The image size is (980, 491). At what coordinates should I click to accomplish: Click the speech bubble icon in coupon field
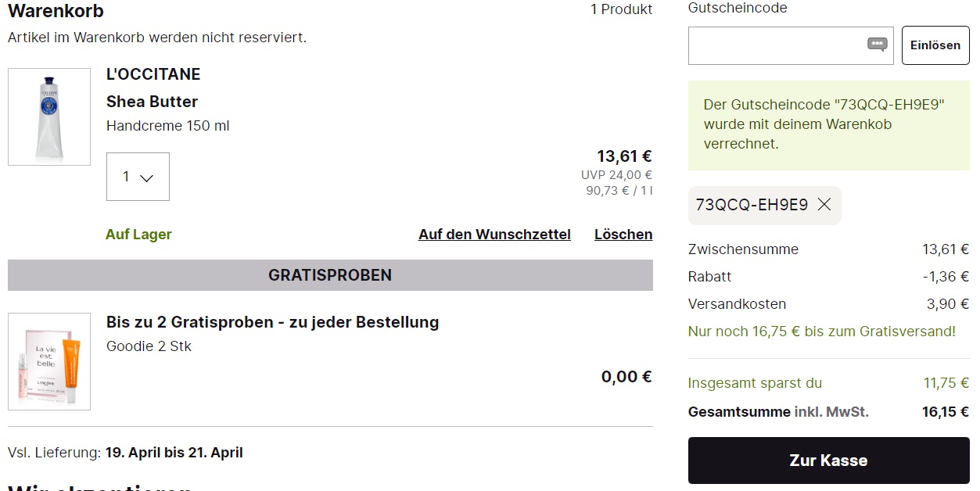[878, 45]
